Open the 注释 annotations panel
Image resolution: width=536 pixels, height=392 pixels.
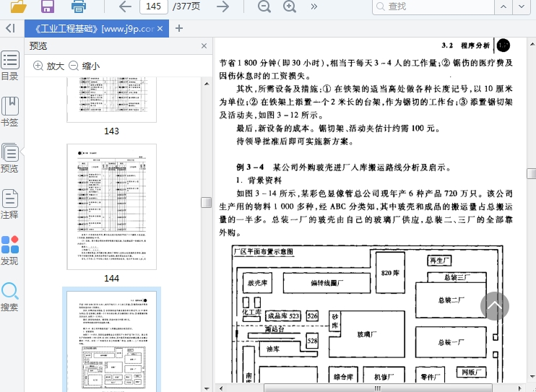10,204
